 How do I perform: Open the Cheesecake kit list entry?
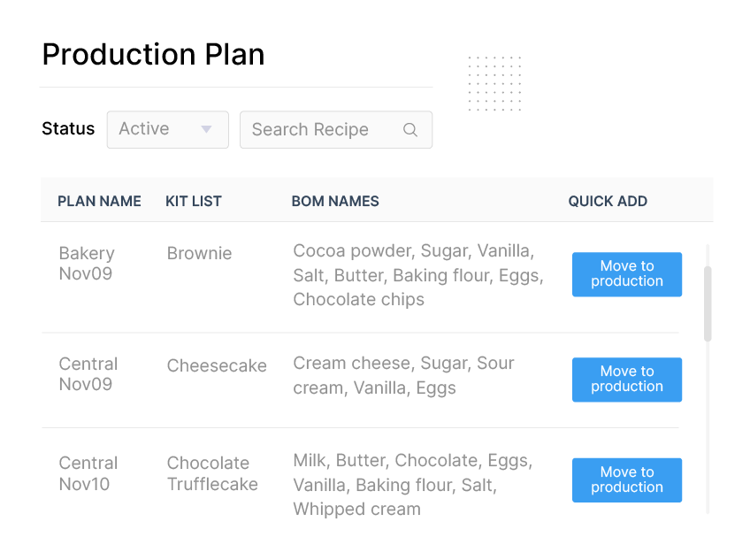[217, 365]
